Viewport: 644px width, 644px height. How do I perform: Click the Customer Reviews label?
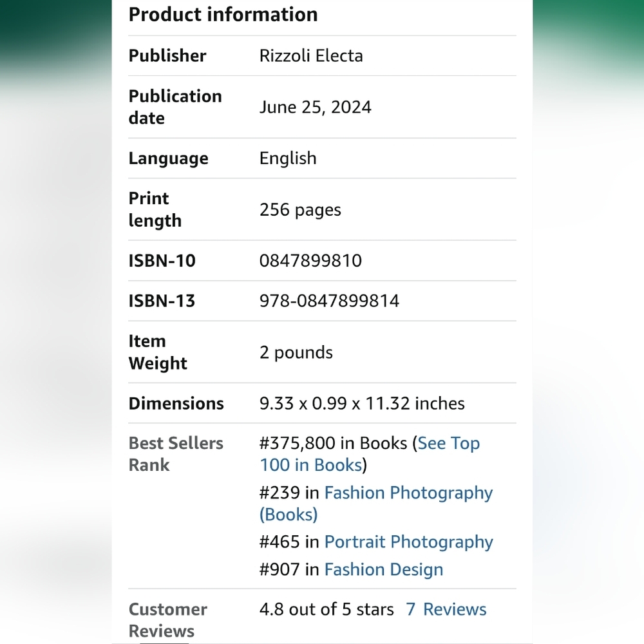(x=167, y=620)
